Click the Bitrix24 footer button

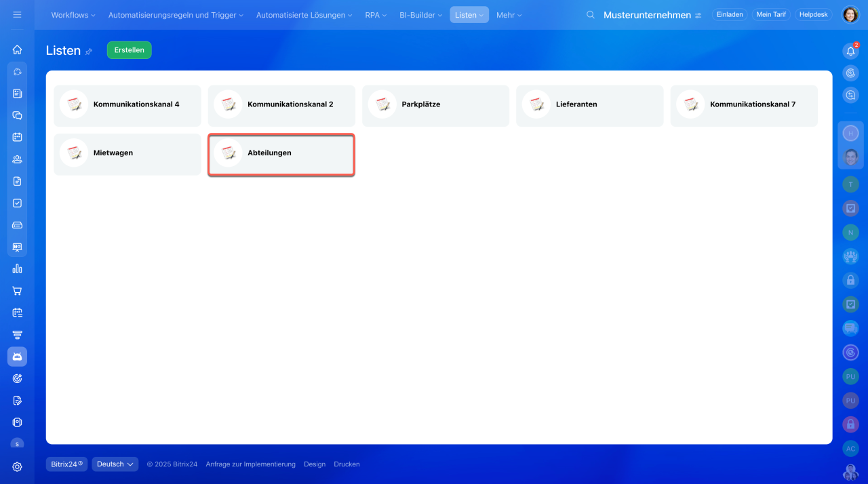tap(66, 464)
